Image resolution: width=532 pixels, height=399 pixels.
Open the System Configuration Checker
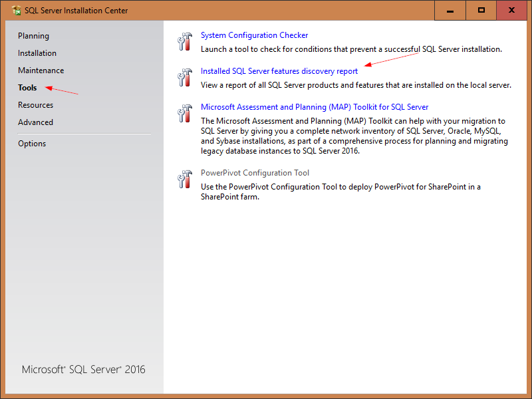[x=255, y=35]
